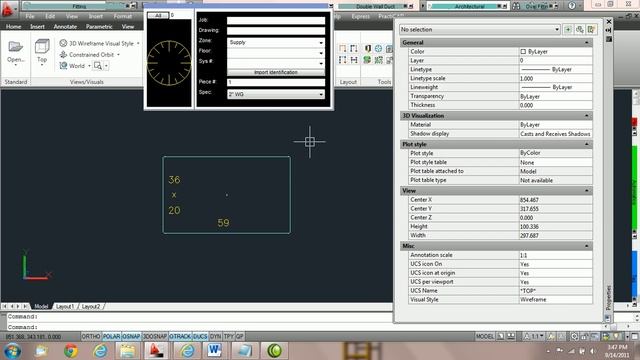The width and height of the screenshot is (640, 360).
Task: Click the Linetype ByLayer value
Action: 556,69
